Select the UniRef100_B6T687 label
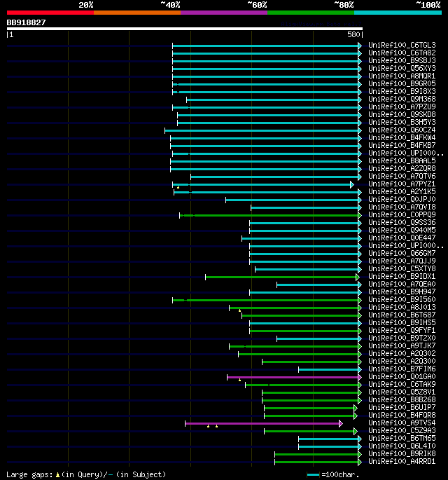The height and width of the screenshot is (480, 448). (x=402, y=315)
